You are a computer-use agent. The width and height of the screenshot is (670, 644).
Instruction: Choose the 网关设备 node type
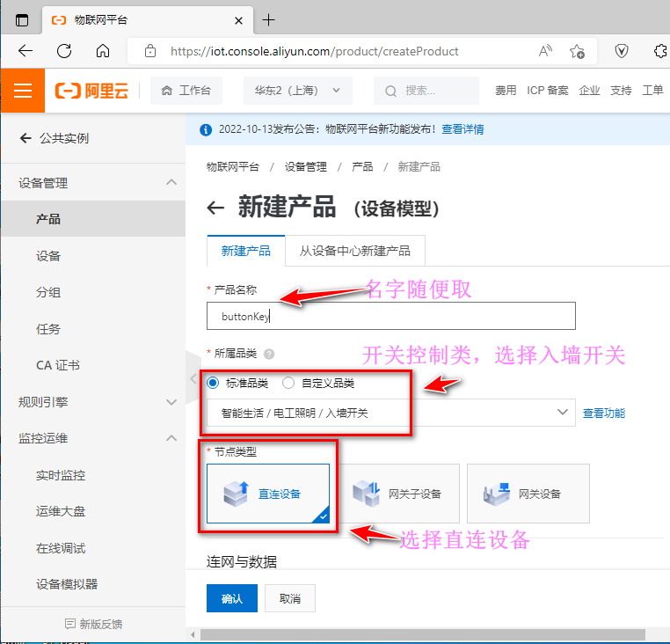click(x=528, y=494)
